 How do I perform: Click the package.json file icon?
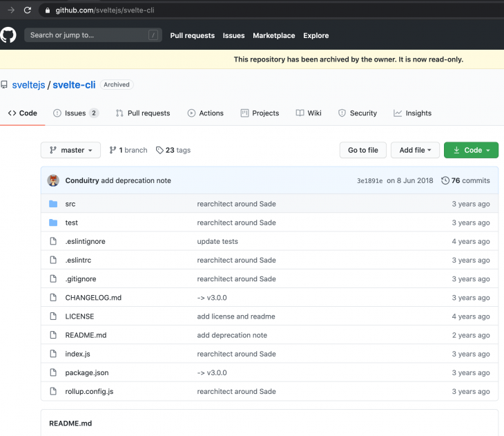[53, 372]
